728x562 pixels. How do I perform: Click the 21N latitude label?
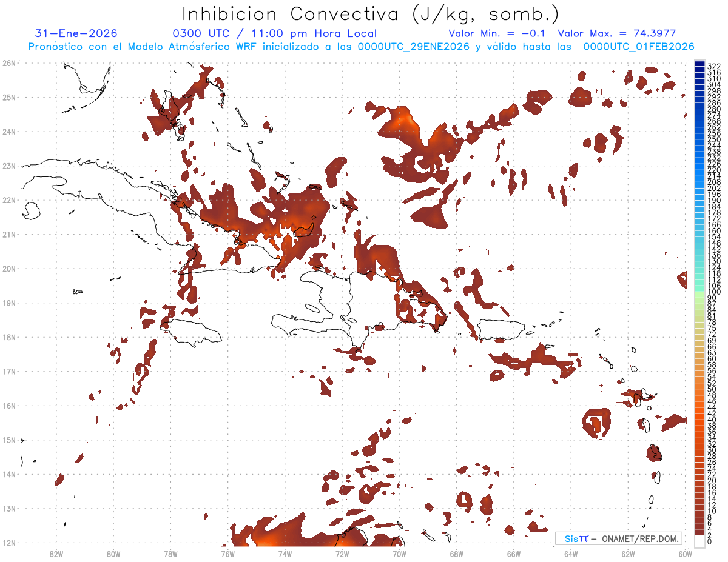point(9,234)
